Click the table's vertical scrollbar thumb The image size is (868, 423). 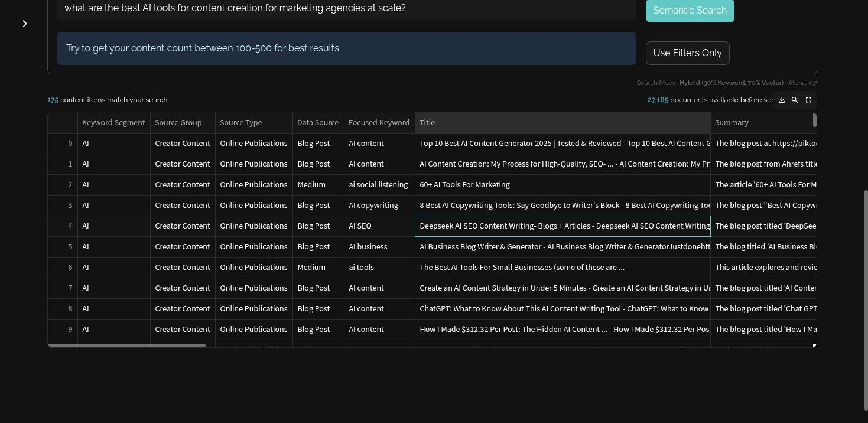click(815, 120)
